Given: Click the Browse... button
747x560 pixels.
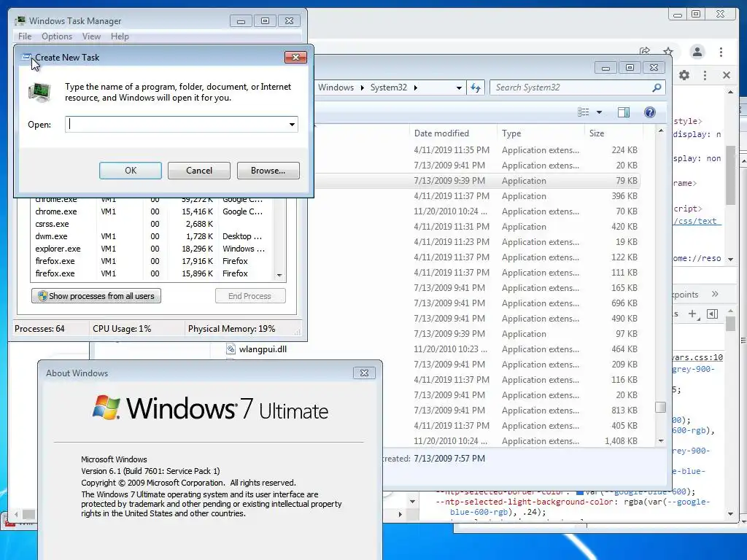Looking at the screenshot, I should pos(268,171).
